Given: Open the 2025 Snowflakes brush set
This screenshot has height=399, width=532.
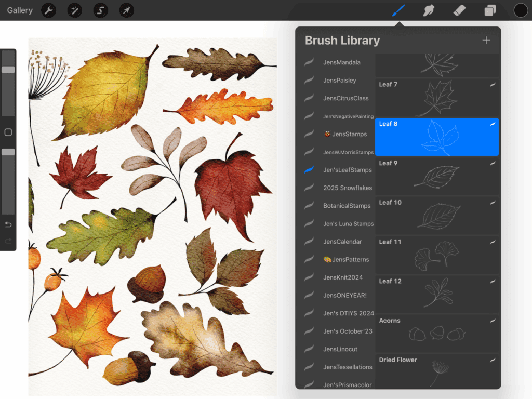Looking at the screenshot, I should [348, 188].
